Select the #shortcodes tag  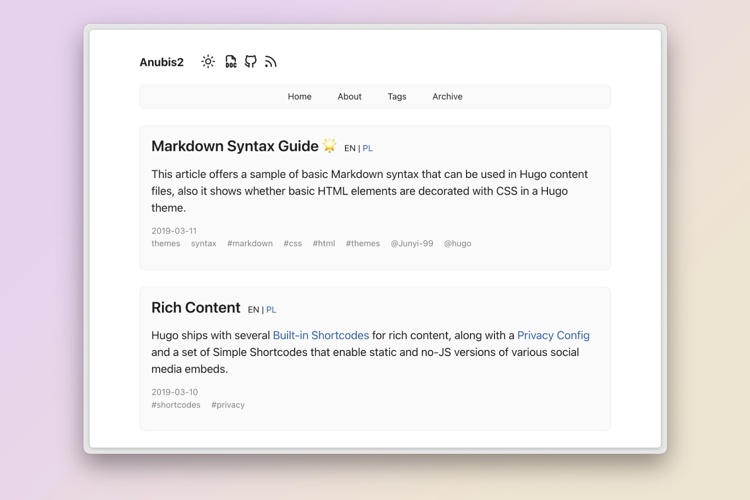tap(176, 405)
